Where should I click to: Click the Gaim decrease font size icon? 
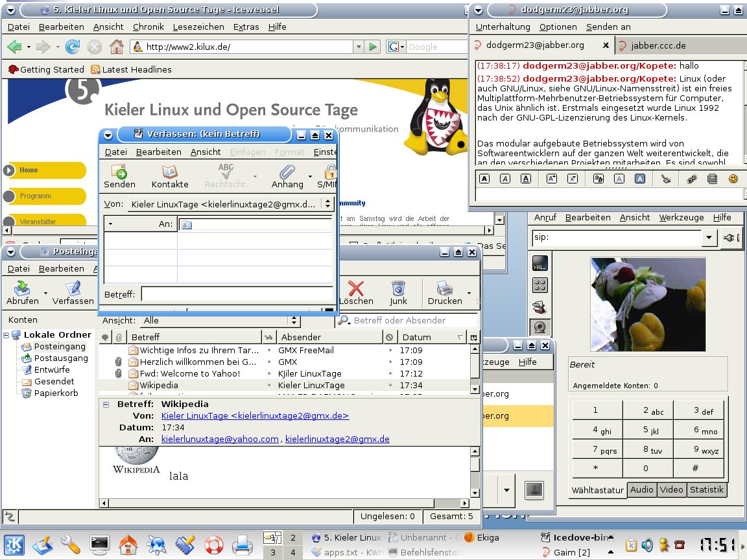coord(572,179)
